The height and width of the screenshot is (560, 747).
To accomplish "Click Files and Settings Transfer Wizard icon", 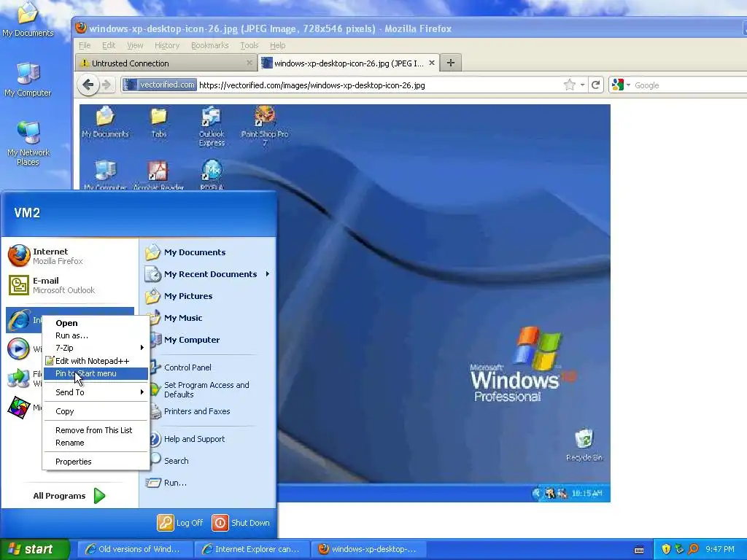I will pos(18,378).
